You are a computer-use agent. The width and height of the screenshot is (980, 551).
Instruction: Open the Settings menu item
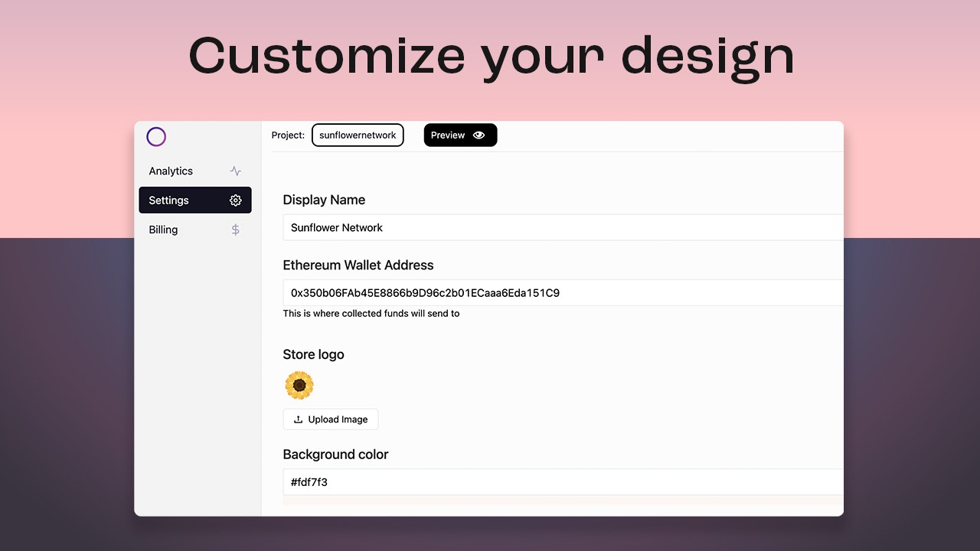point(195,201)
